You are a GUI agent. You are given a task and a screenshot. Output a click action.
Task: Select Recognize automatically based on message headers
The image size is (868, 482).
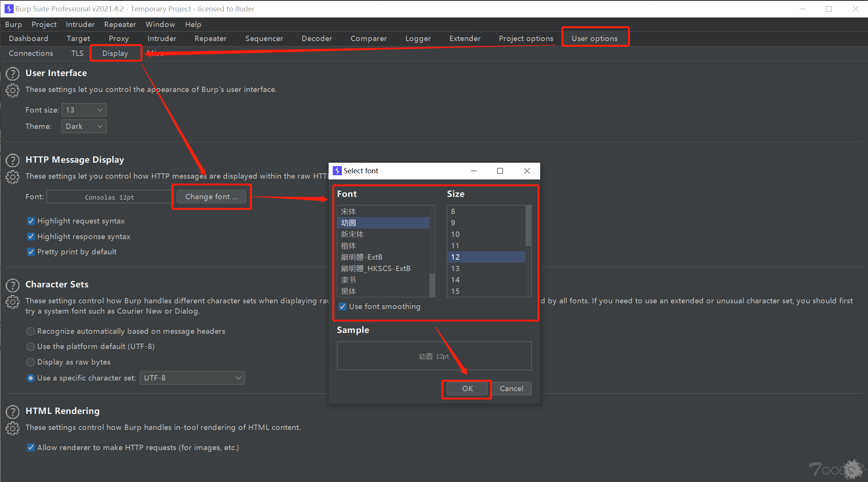[x=31, y=331]
